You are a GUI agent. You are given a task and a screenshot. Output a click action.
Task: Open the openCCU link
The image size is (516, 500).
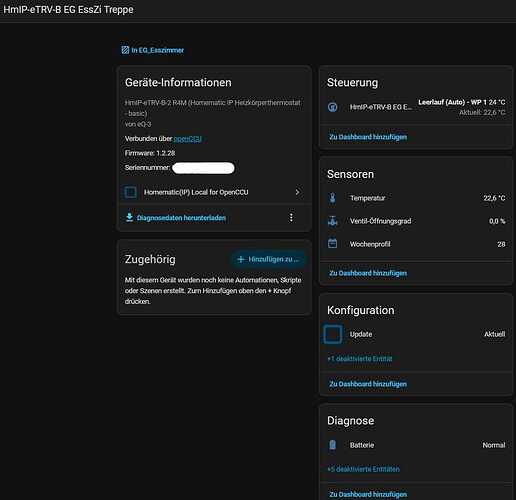(x=188, y=139)
